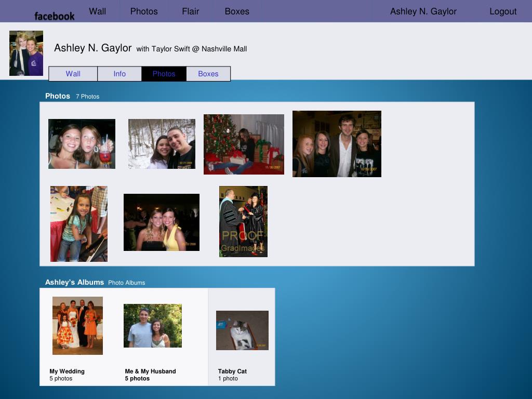This screenshot has width=532, height=399.
Task: Select the highlighted Photos profile tab
Action: tap(164, 74)
